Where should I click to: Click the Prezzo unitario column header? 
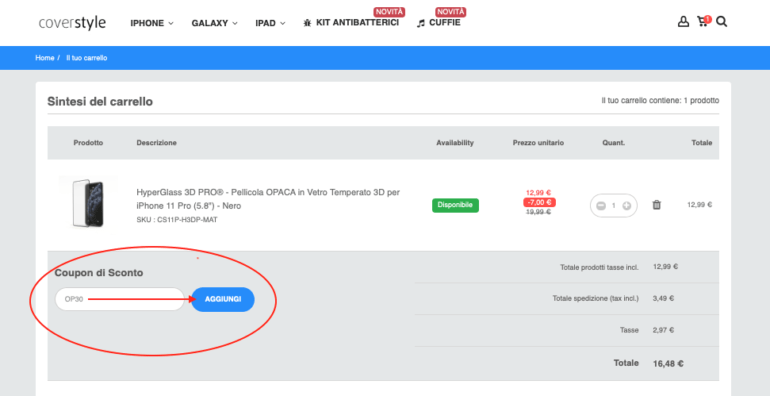click(538, 143)
